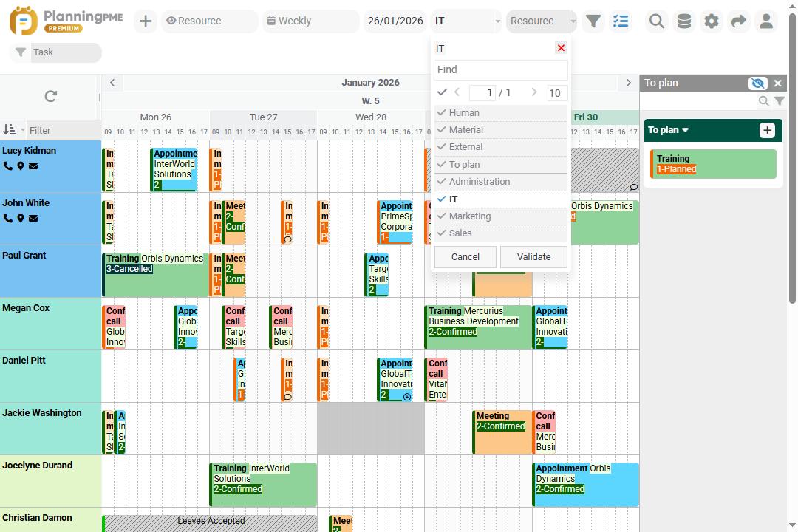
Task: Click the share arrow icon
Action: (x=738, y=21)
